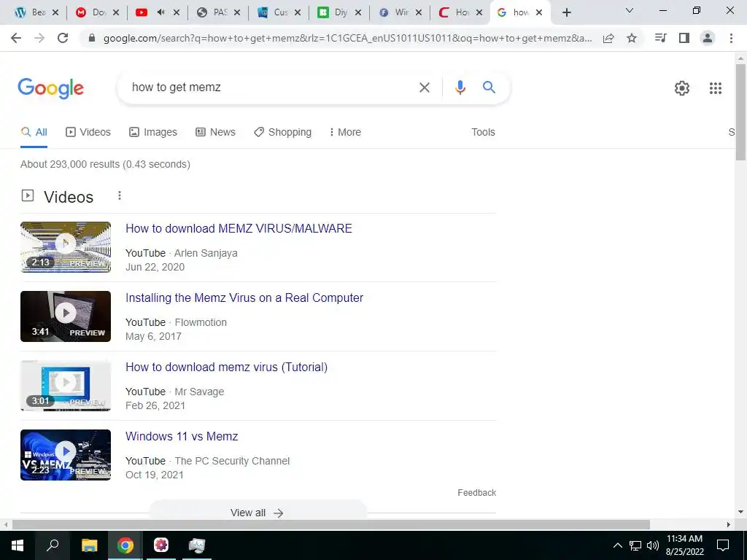
Task: Open the notification center
Action: (723, 545)
